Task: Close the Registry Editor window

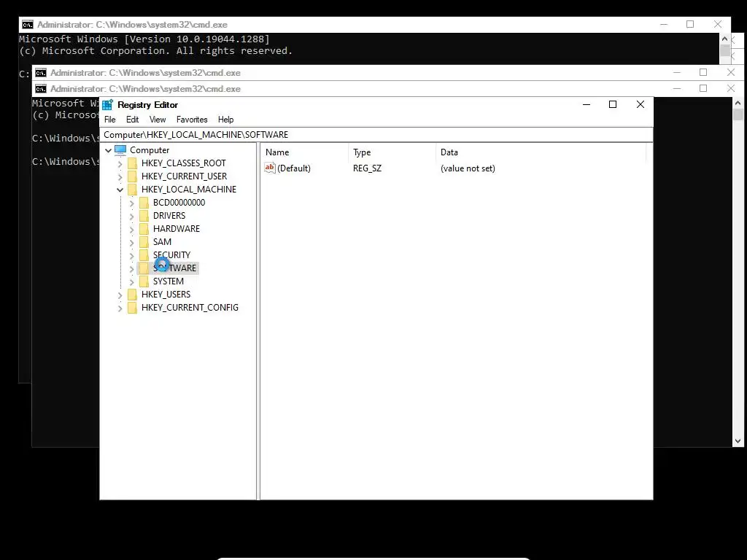Action: tap(640, 105)
